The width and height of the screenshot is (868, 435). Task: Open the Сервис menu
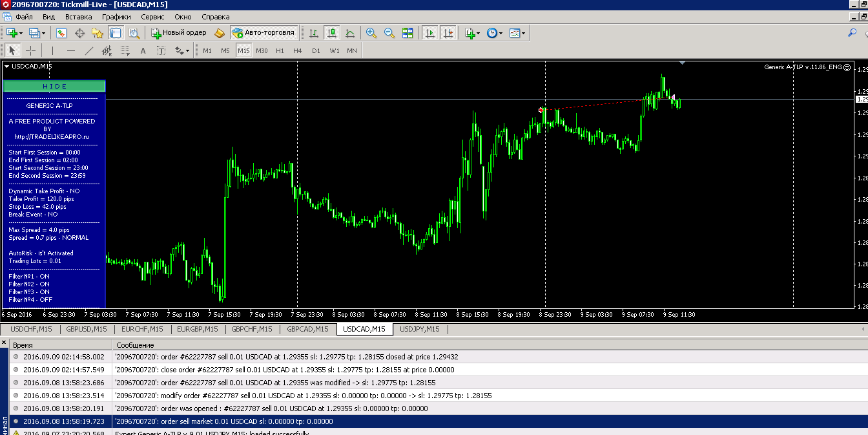152,17
